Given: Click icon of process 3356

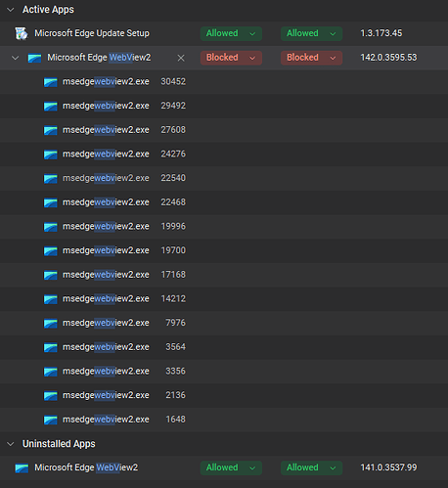Looking at the screenshot, I should pyautogui.click(x=51, y=372).
